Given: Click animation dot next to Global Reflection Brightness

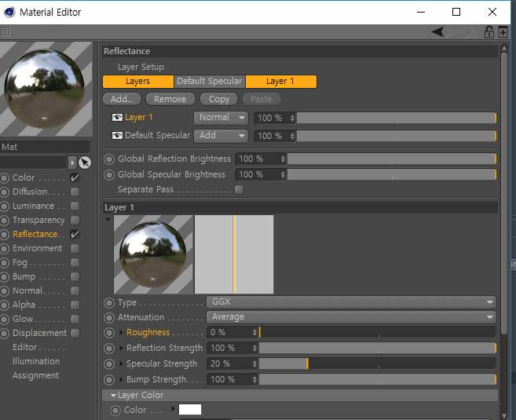Looking at the screenshot, I should click(x=109, y=159).
